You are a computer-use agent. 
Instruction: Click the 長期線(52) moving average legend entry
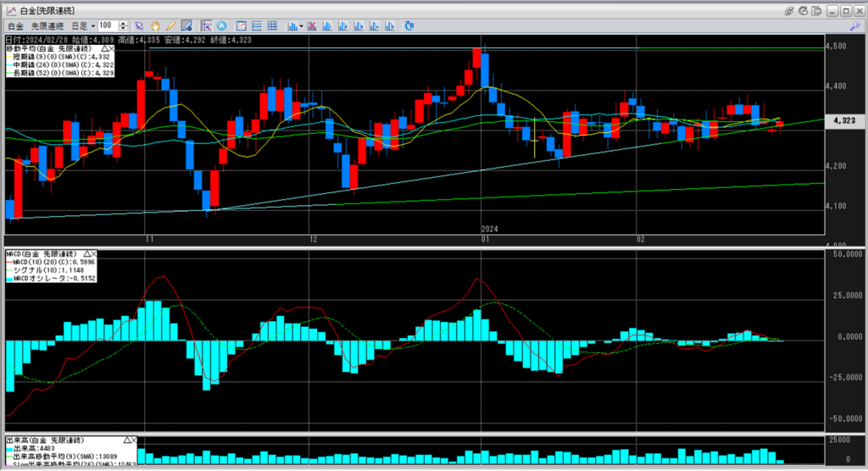[x=60, y=73]
